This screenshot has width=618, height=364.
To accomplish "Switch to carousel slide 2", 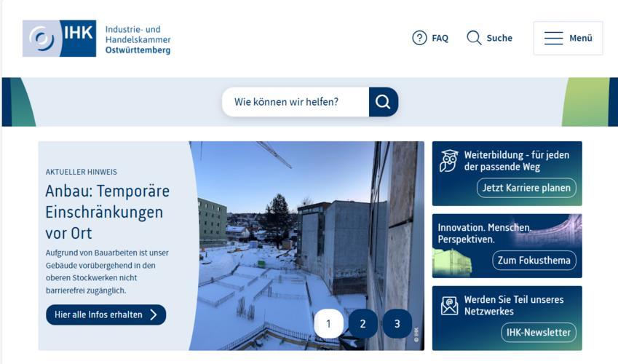I will click(363, 324).
